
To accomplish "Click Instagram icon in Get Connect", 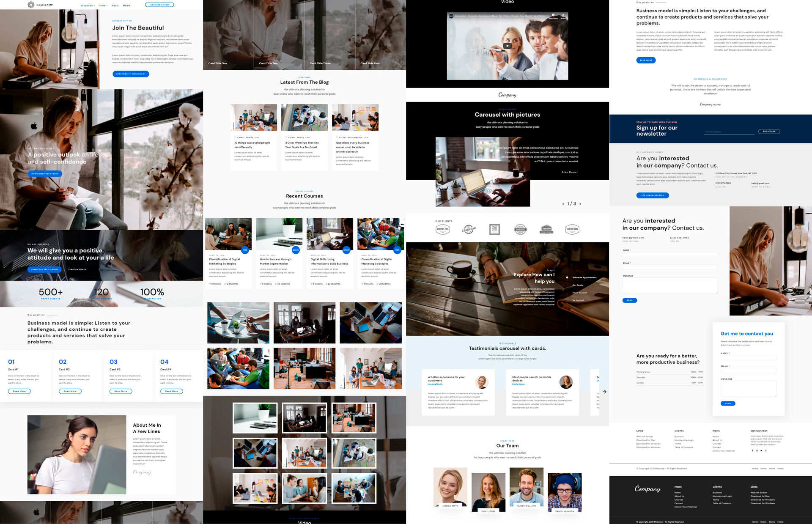I will coord(757,450).
